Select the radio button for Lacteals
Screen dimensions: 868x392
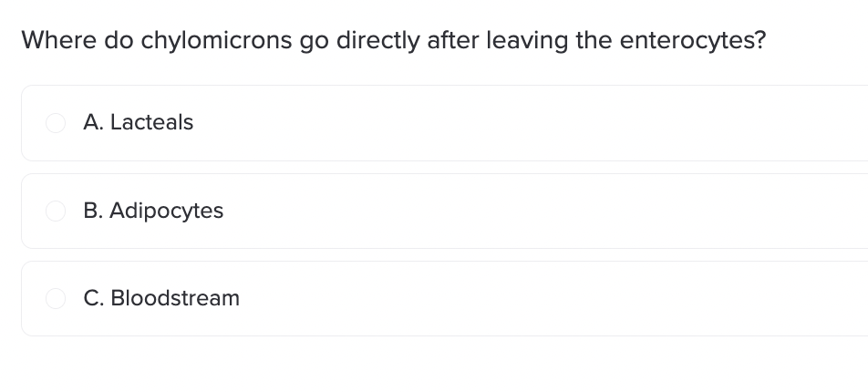tap(56, 123)
